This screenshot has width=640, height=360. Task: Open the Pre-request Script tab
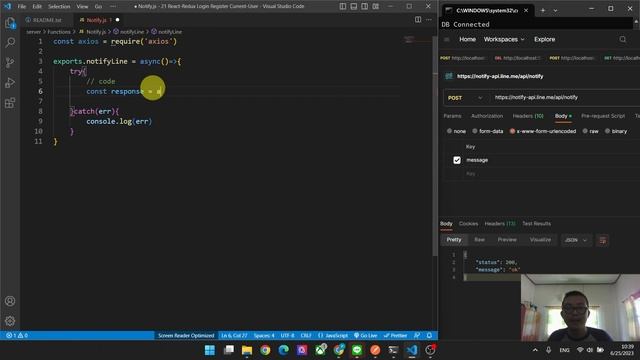[603, 116]
